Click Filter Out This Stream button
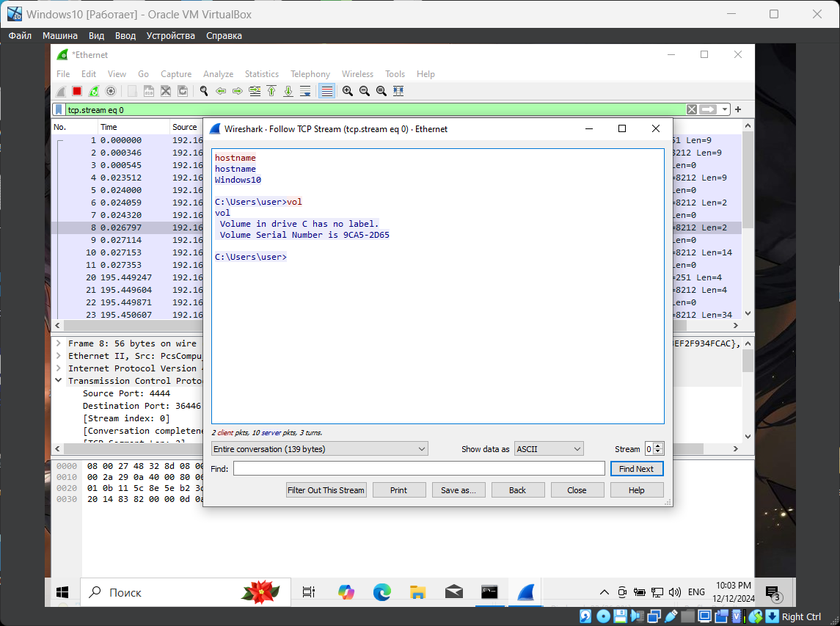This screenshot has width=840, height=626. click(326, 490)
